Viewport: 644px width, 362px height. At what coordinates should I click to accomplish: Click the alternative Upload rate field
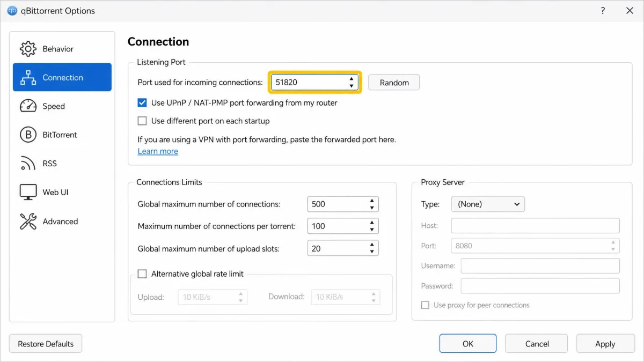(x=213, y=297)
